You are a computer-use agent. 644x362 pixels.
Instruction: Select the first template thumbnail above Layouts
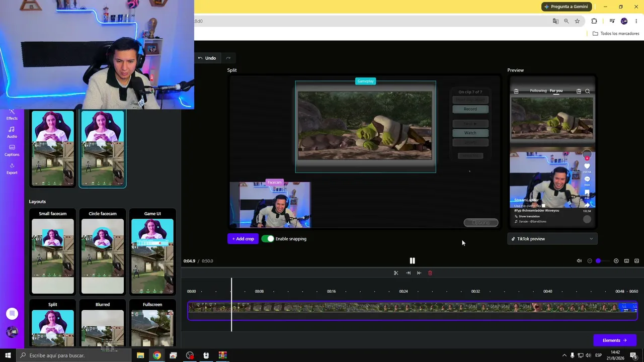pyautogui.click(x=53, y=149)
